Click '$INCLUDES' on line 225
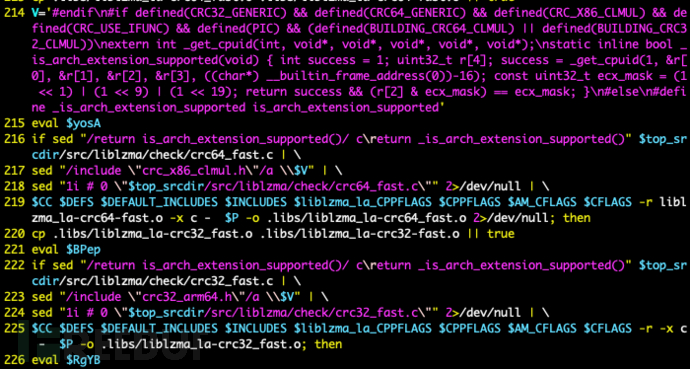The height and width of the screenshot is (369, 690). (x=256, y=329)
